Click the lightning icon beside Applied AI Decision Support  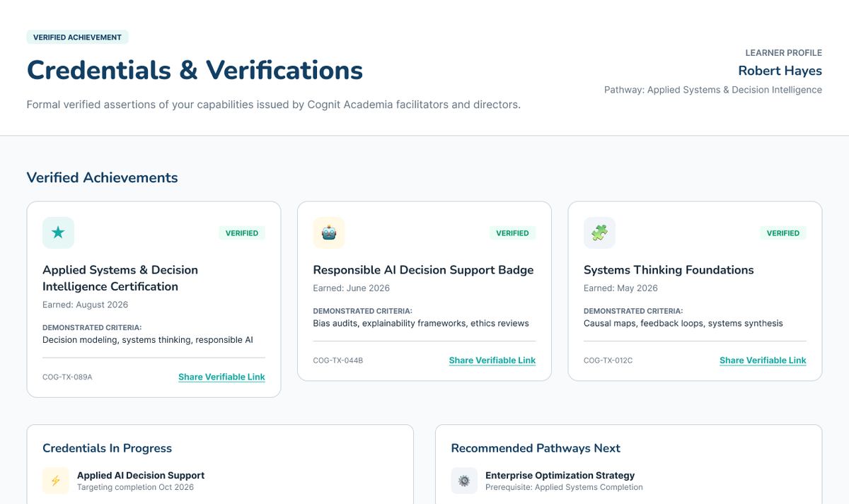click(x=56, y=481)
